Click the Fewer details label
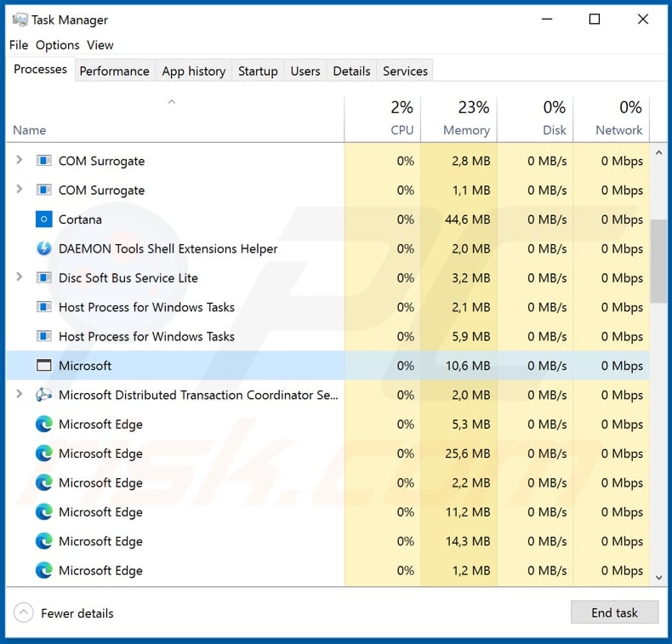 pyautogui.click(x=77, y=613)
